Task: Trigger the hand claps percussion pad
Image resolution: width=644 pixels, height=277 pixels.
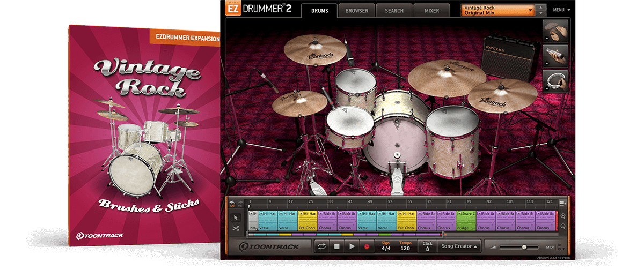Action: pos(556,31)
